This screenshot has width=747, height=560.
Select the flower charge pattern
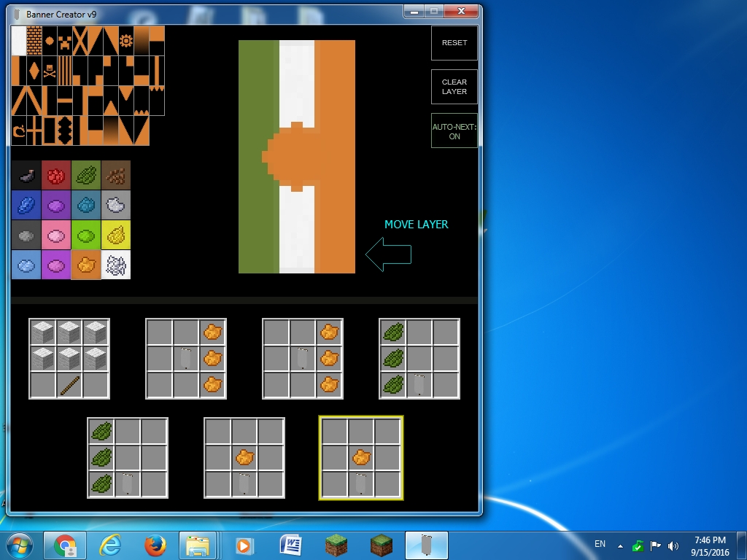(x=125, y=40)
